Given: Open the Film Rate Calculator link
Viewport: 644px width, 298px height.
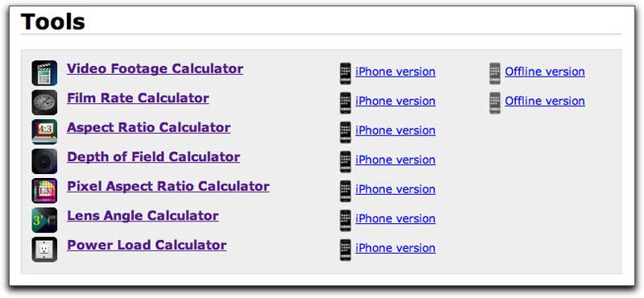Looking at the screenshot, I should (138, 98).
